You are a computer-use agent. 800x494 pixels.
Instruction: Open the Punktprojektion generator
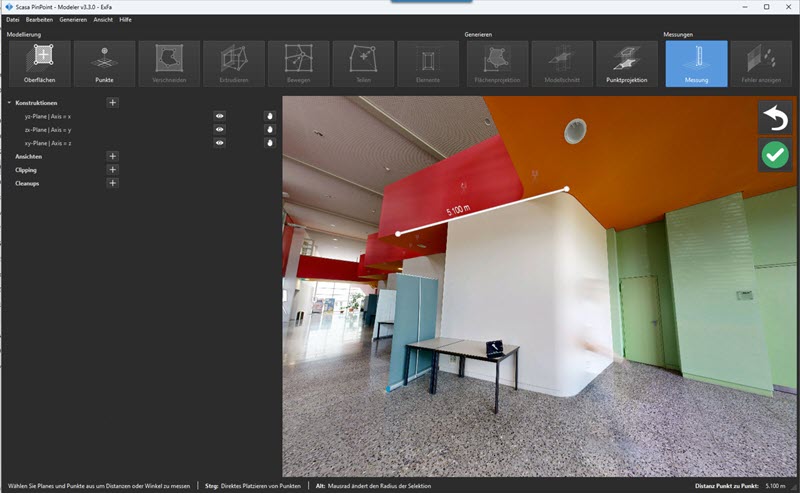[x=627, y=64]
